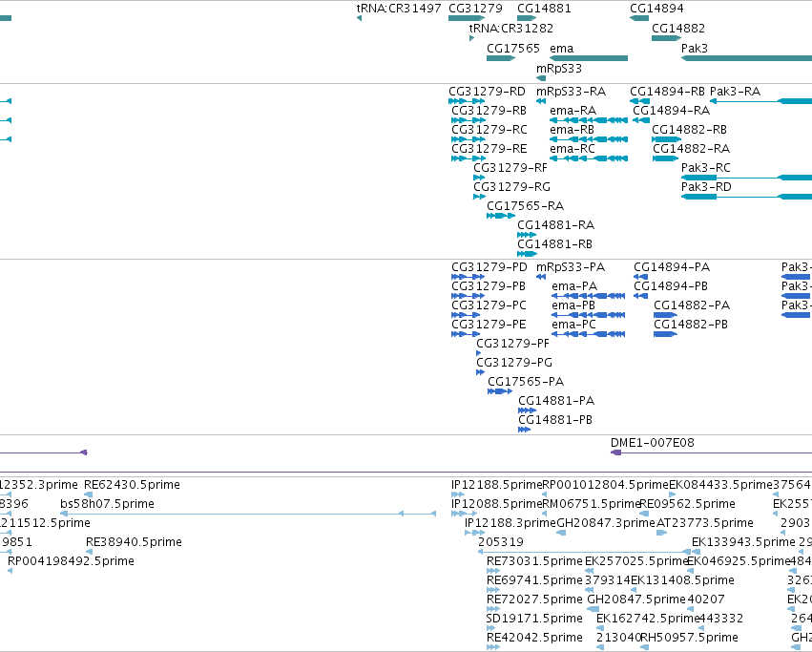Click the DME1-007E08 feature label
Image resolution: width=812 pixels, height=652 pixels.
click(653, 443)
